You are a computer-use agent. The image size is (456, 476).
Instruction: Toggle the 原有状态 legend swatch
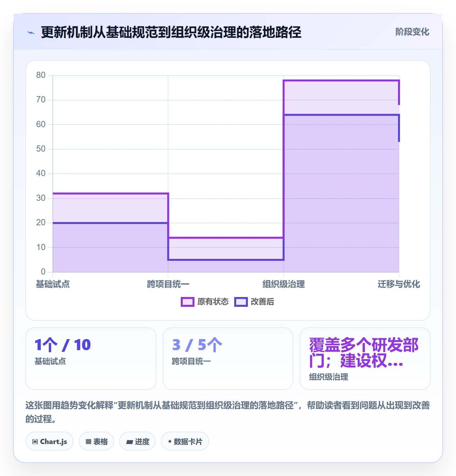[188, 302]
